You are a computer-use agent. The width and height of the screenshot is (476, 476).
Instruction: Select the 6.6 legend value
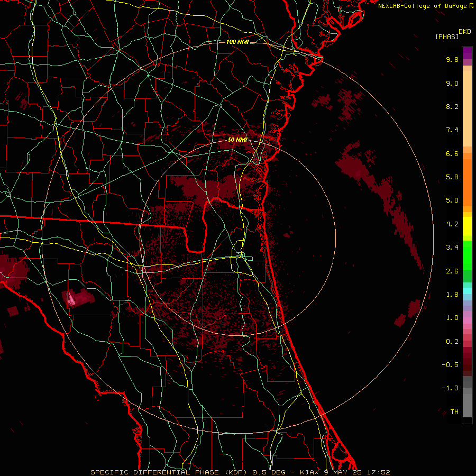tap(452, 153)
